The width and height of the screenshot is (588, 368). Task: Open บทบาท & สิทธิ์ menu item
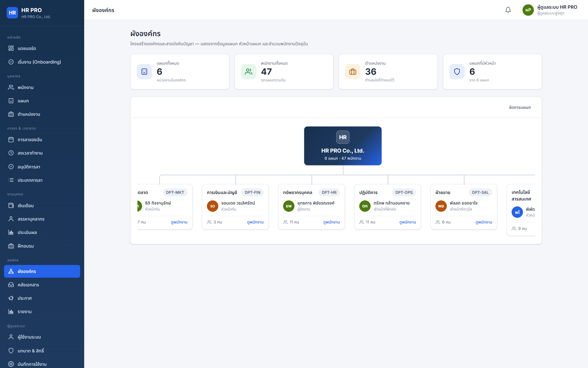point(42,350)
